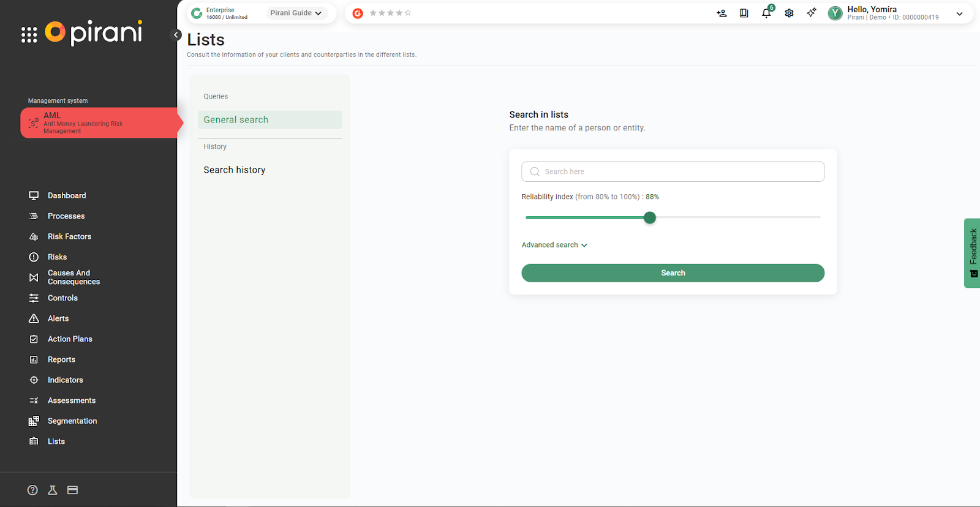The image size is (980, 507).
Task: Open the billing card icon
Action: 72,490
